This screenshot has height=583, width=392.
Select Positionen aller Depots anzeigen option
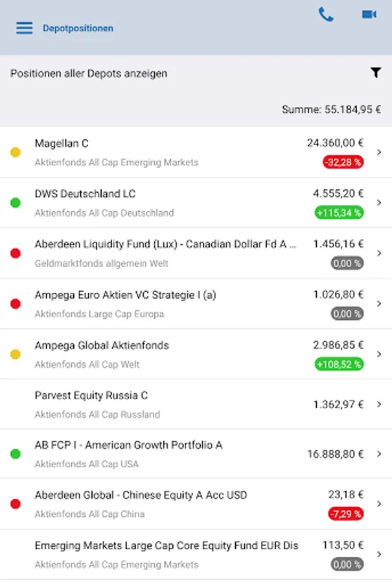pos(89,73)
